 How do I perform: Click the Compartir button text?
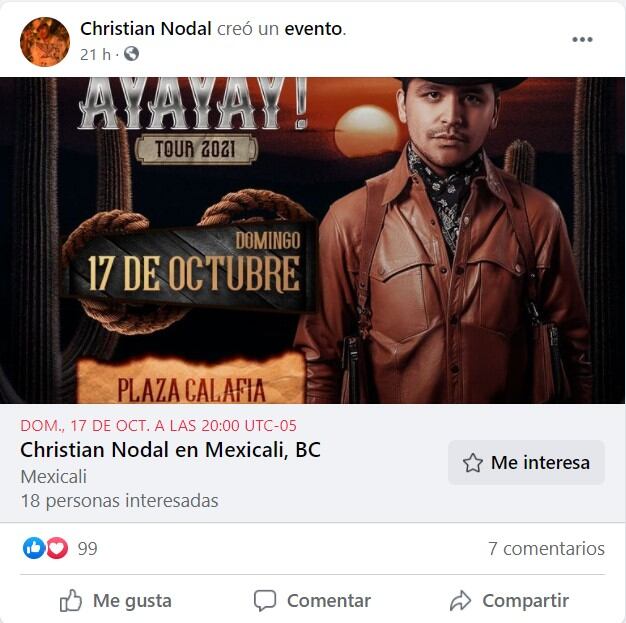[x=525, y=600]
